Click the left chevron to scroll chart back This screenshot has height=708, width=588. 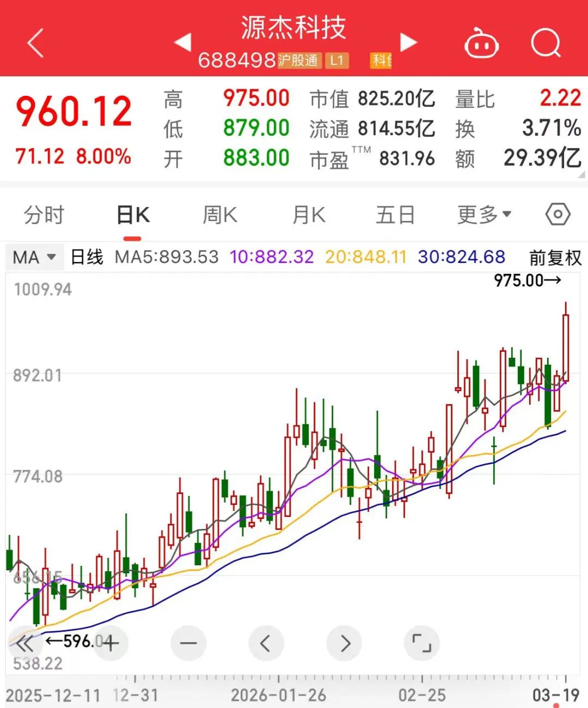point(266,643)
